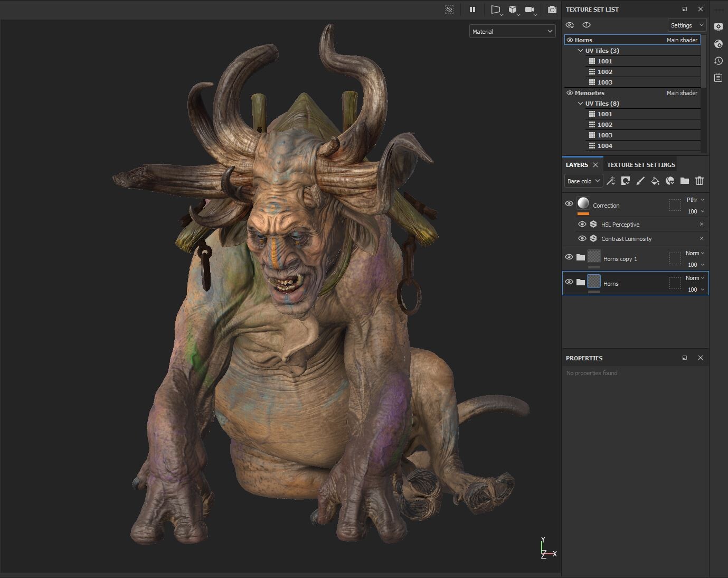The height and width of the screenshot is (578, 728).
Task: Remove the Contrast Luminosity filter
Action: click(702, 238)
